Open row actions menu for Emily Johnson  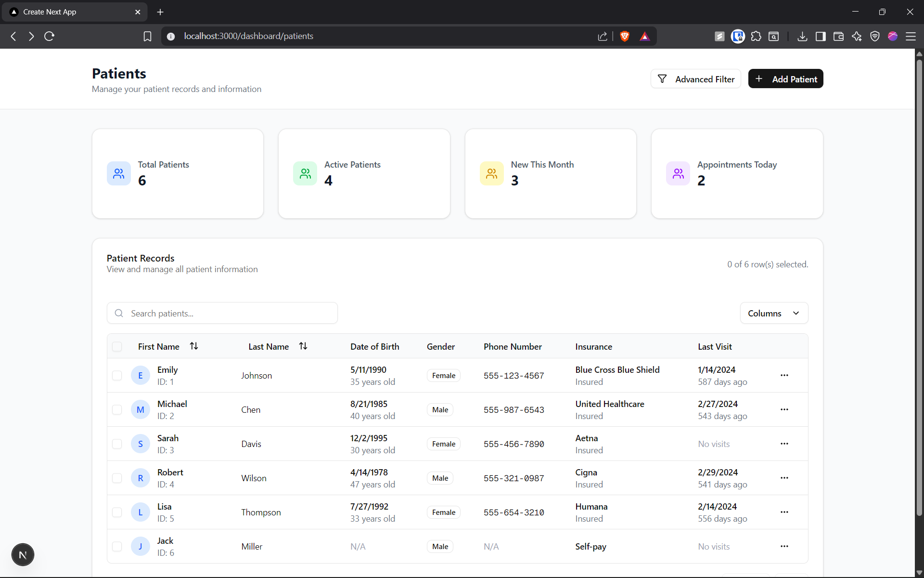coord(784,375)
